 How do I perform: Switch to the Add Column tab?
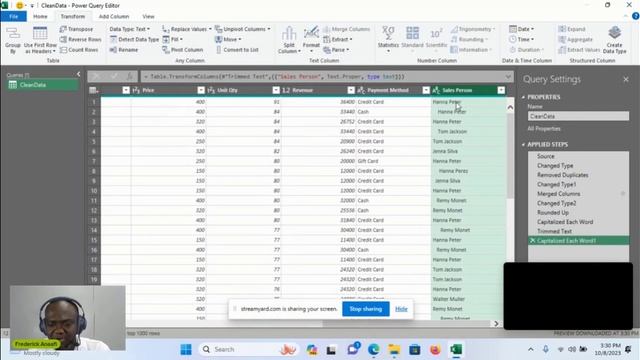click(x=114, y=16)
